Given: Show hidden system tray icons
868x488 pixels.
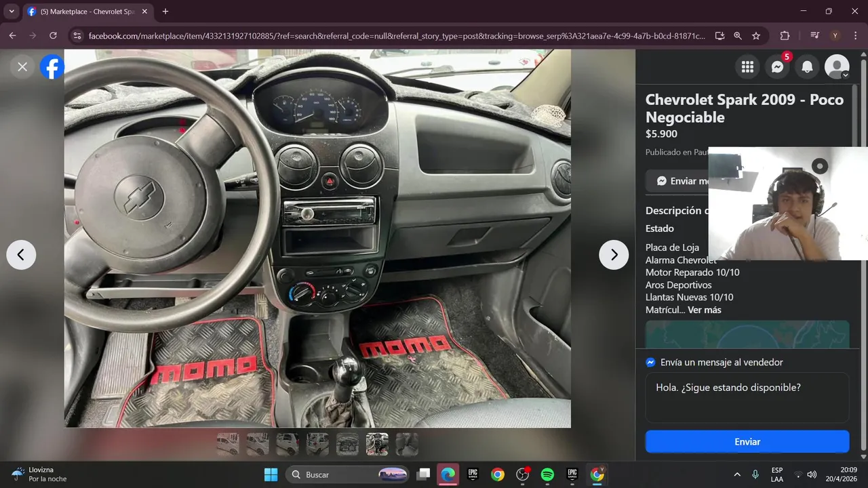Looking at the screenshot, I should click(x=737, y=474).
